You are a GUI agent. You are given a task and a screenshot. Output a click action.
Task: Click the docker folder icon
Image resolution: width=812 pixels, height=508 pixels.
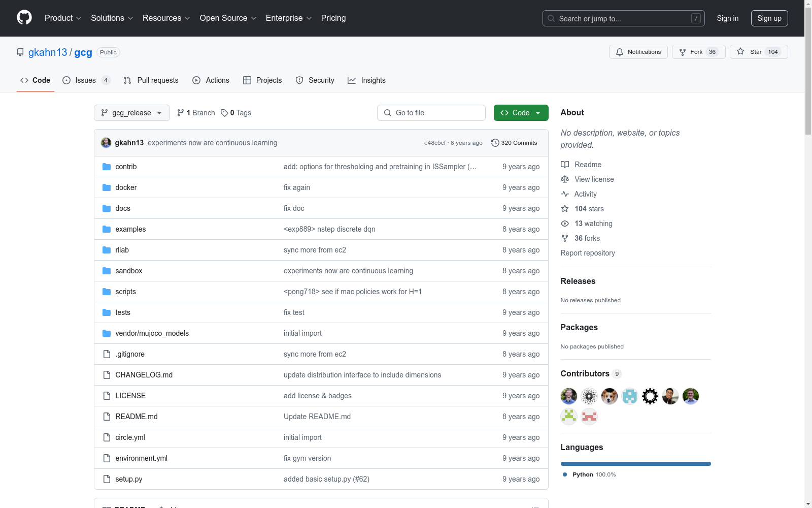point(107,187)
